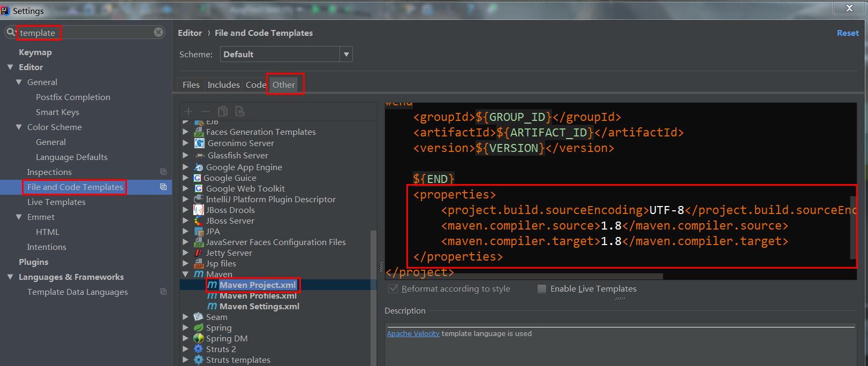This screenshot has width=868, height=366.
Task: Select Maven Profiles.xml template
Action: (x=258, y=295)
